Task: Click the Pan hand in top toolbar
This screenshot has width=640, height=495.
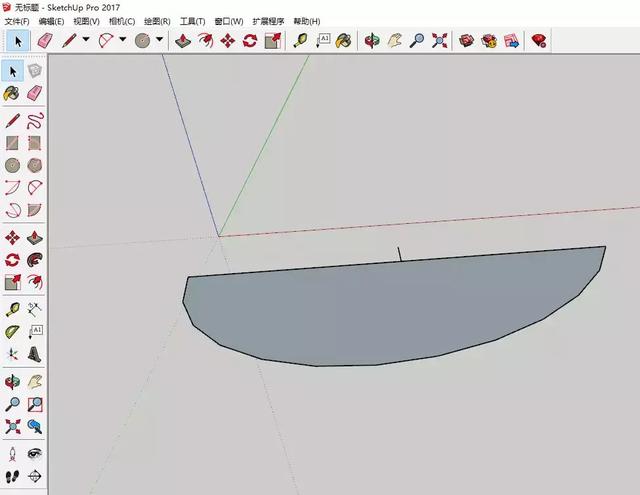Action: click(394, 40)
